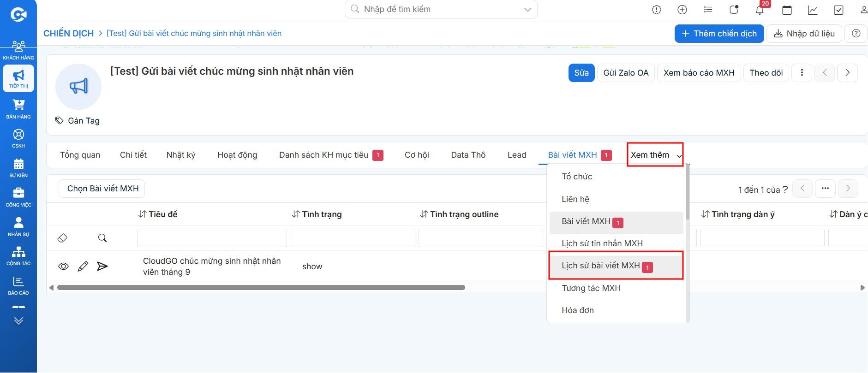
Task: Click Nhập dữ liệu button
Action: 804,34
